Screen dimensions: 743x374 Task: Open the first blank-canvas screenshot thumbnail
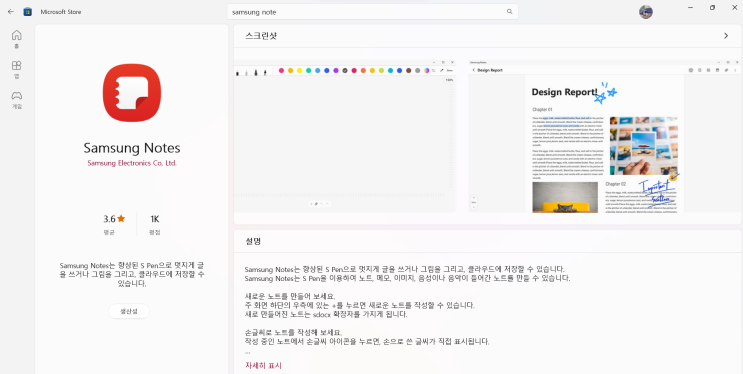(345, 135)
